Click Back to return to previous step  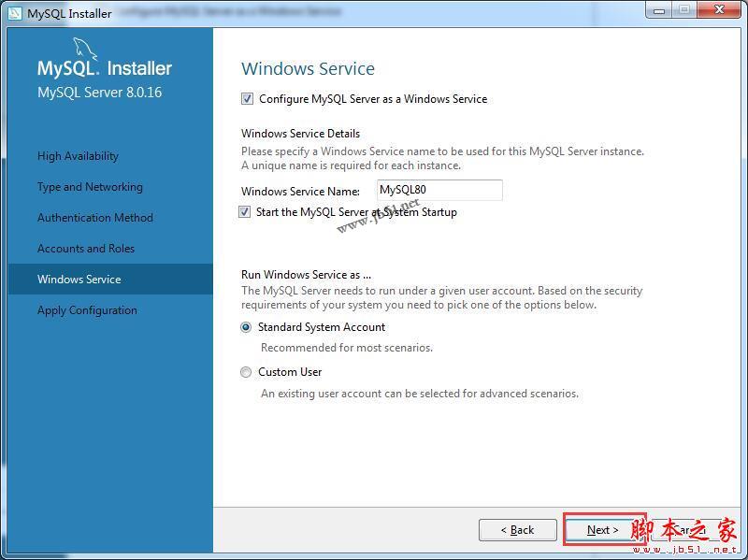[x=518, y=529]
